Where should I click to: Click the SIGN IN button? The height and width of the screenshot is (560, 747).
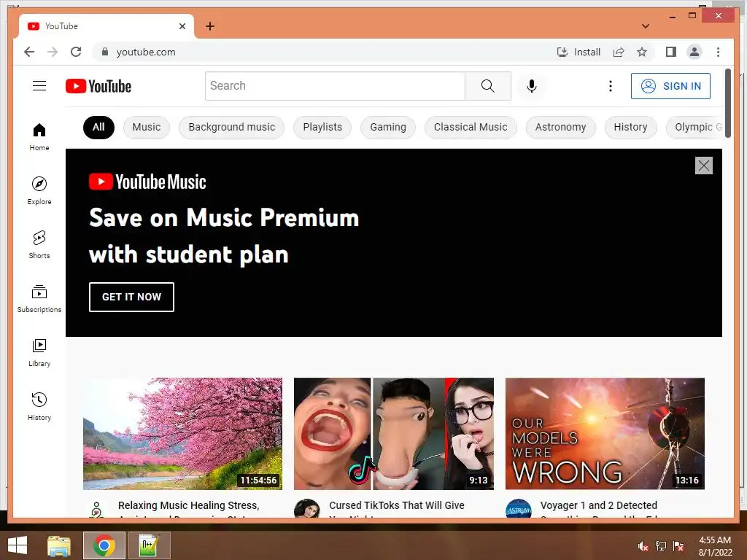pyautogui.click(x=670, y=86)
